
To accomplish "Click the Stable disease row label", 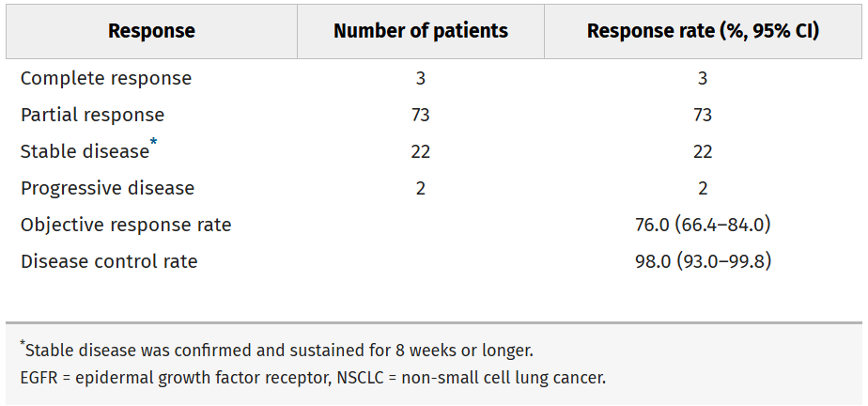I will click(85, 152).
